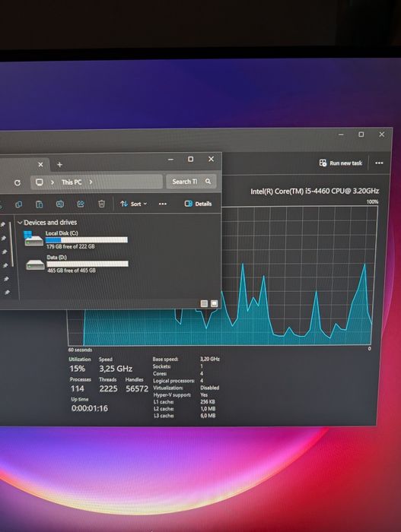Click the Intel Core i5-4460 CPU title
Screen dimensions: 401x532
click(x=315, y=192)
